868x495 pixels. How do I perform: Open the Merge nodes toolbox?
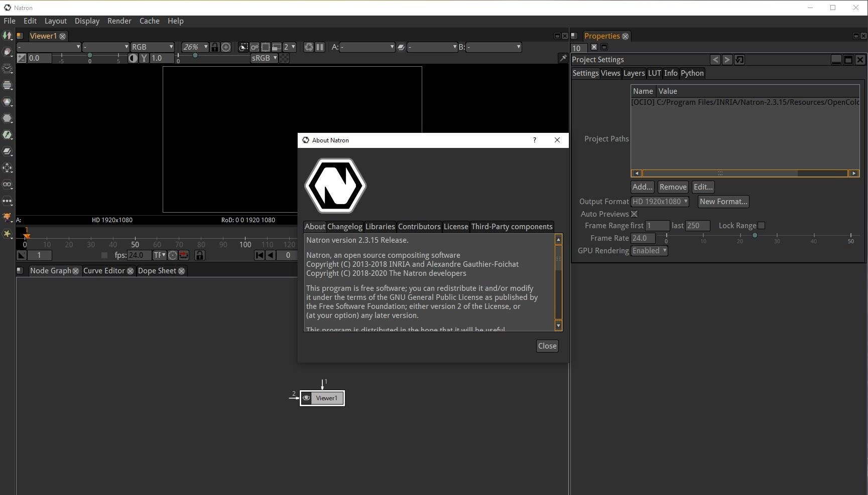tap(7, 151)
